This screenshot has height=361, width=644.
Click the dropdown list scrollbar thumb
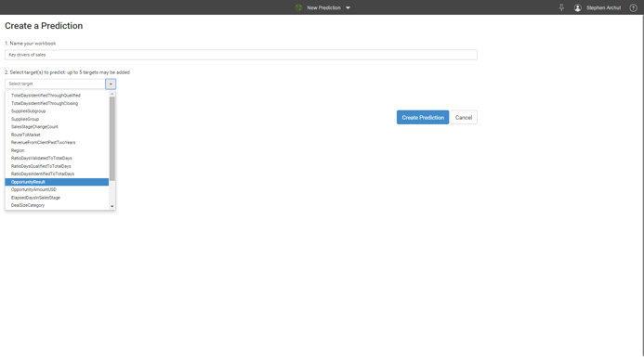point(112,138)
